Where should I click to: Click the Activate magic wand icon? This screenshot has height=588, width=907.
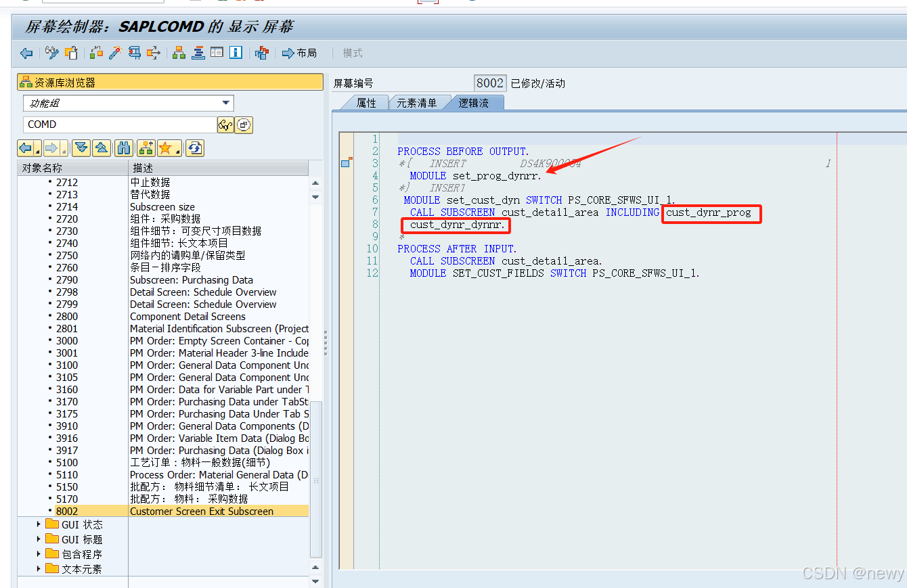click(116, 53)
